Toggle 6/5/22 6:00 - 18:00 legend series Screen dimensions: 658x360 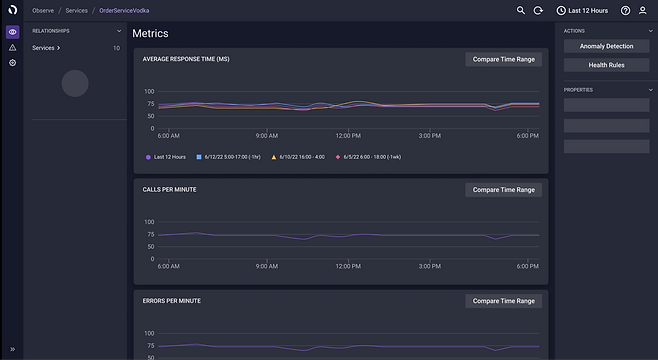[x=368, y=157]
